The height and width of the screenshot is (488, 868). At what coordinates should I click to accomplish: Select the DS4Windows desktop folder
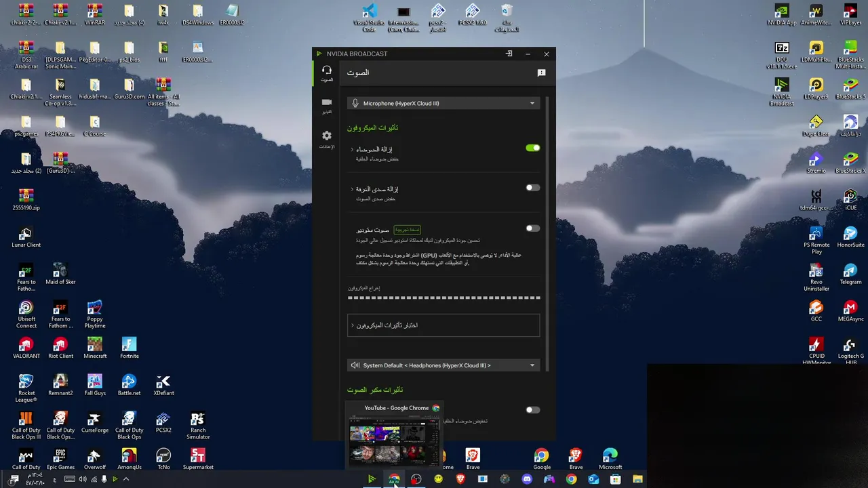point(197,15)
